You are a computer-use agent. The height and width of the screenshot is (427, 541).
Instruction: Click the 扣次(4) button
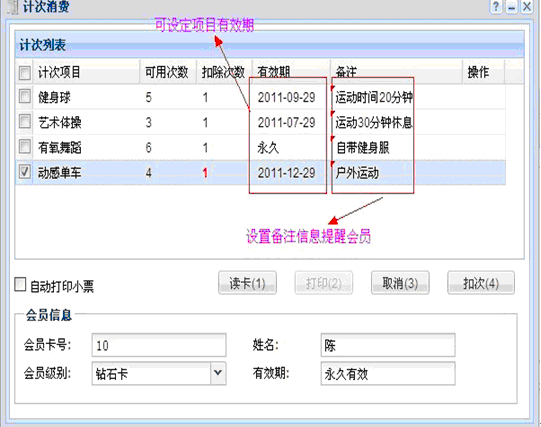[481, 283]
